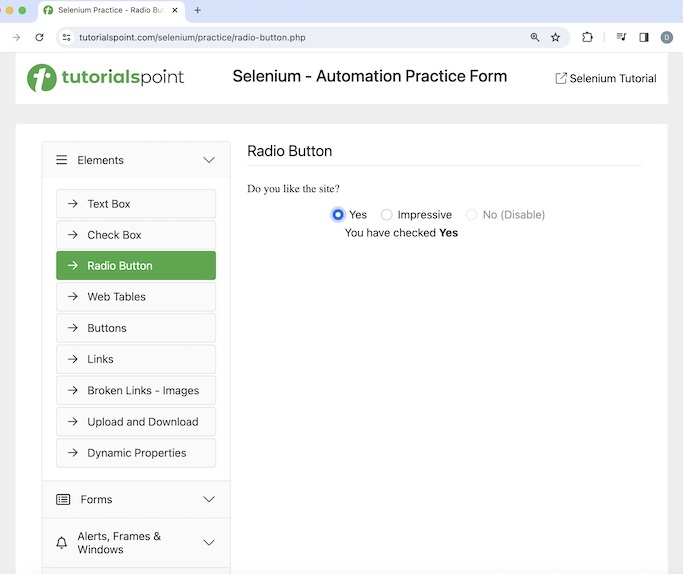The image size is (683, 574).
Task: Toggle the browser side panel icon
Action: coord(644,37)
